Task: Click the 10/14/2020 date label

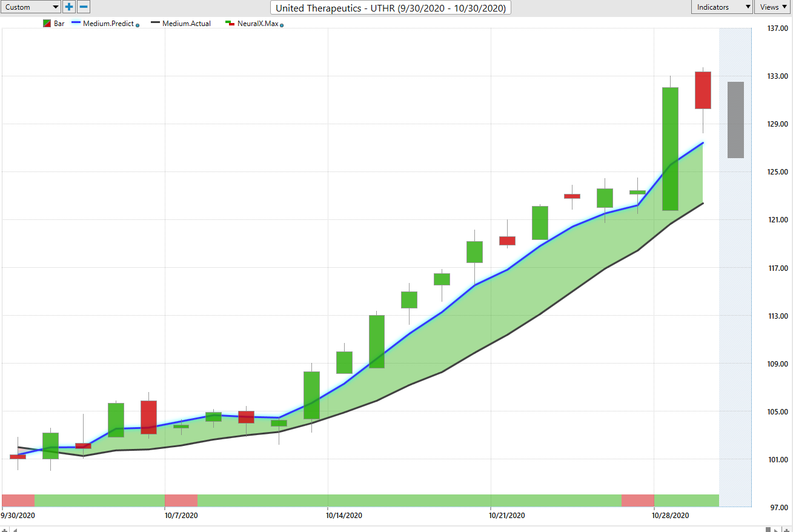Action: pos(344,515)
